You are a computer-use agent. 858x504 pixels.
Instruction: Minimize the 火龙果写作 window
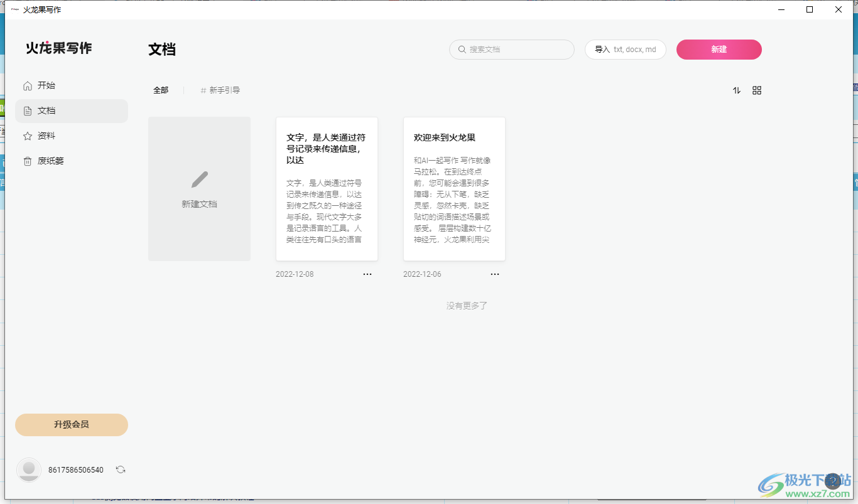[781, 9]
